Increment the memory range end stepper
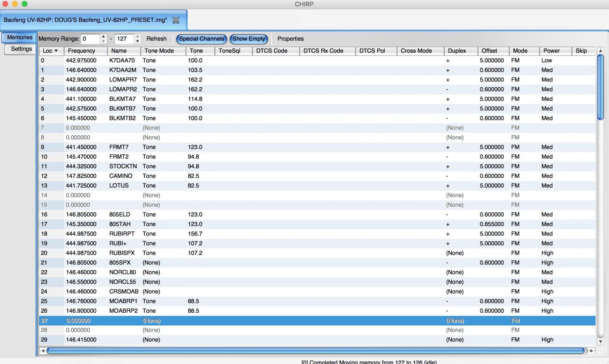This screenshot has width=609, height=364. point(137,36)
